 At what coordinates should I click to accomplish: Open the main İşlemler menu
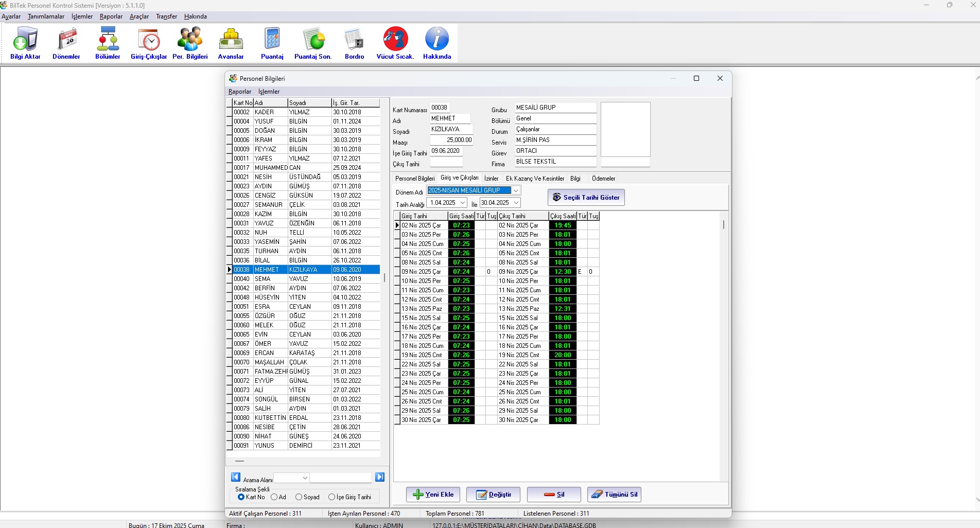pos(82,16)
